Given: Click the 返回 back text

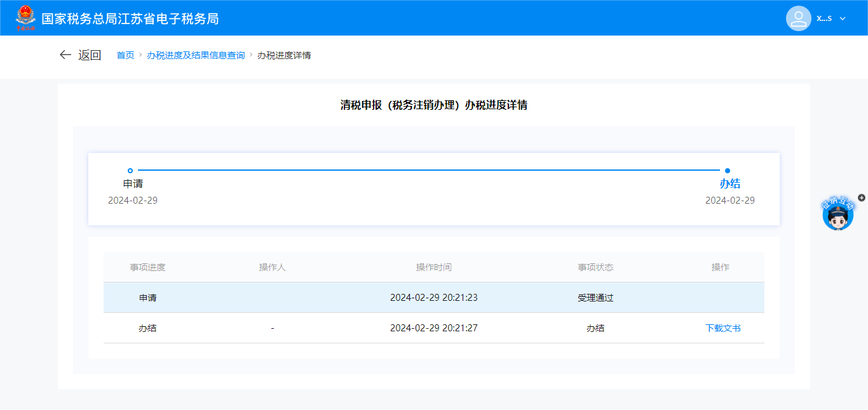Looking at the screenshot, I should 90,55.
